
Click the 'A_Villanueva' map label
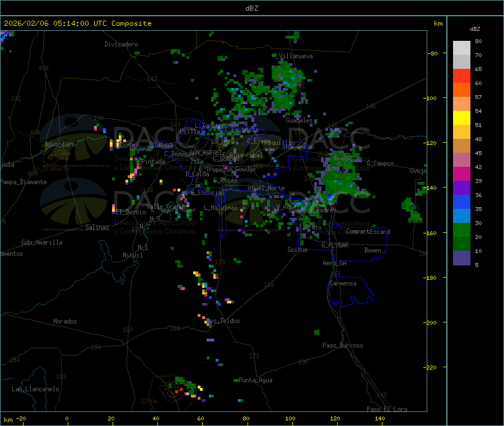tap(292, 56)
